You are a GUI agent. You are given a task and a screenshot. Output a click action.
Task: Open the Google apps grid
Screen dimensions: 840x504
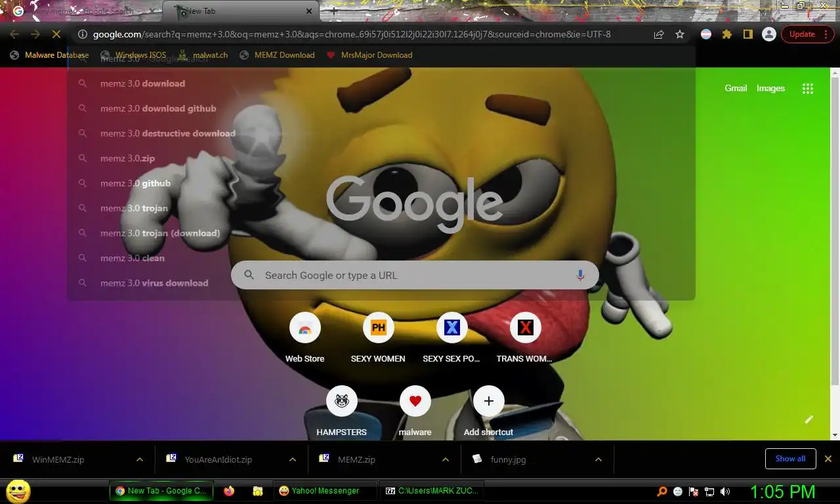(x=808, y=89)
